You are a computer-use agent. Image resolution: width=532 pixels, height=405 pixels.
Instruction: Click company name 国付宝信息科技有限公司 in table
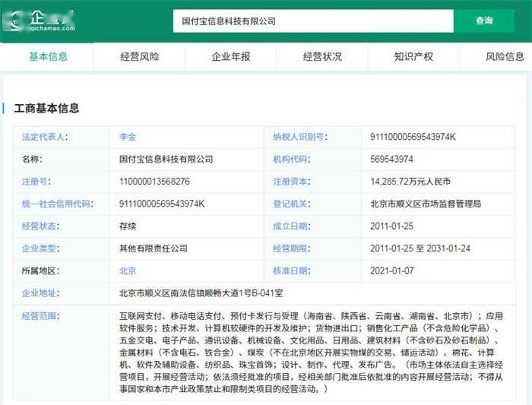tap(166, 159)
